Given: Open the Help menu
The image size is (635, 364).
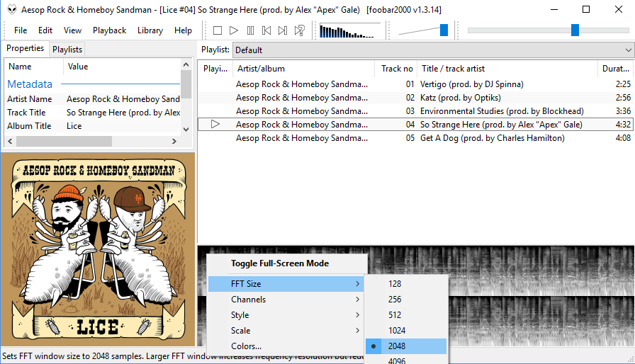Looking at the screenshot, I should pyautogui.click(x=183, y=30).
